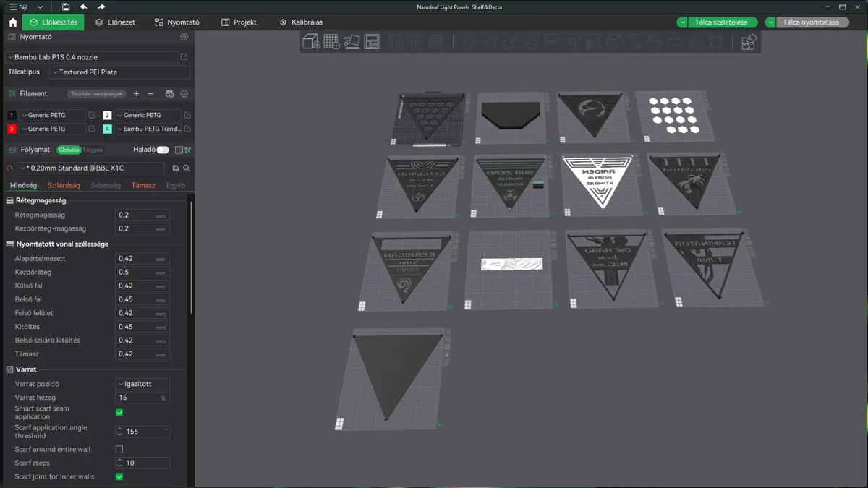Click the Auto orient icon
The width and height of the screenshot is (868, 488).
pos(352,42)
